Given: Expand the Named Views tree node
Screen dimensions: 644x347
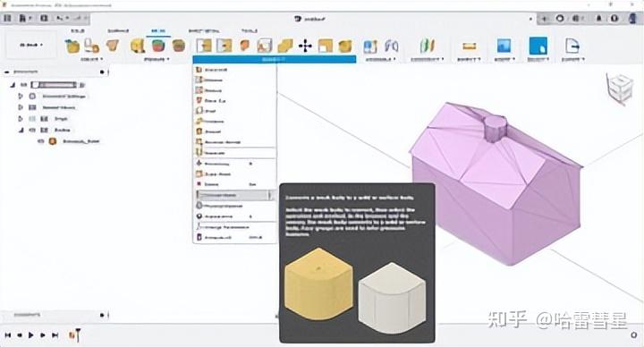Looking at the screenshot, I should coord(20,107).
